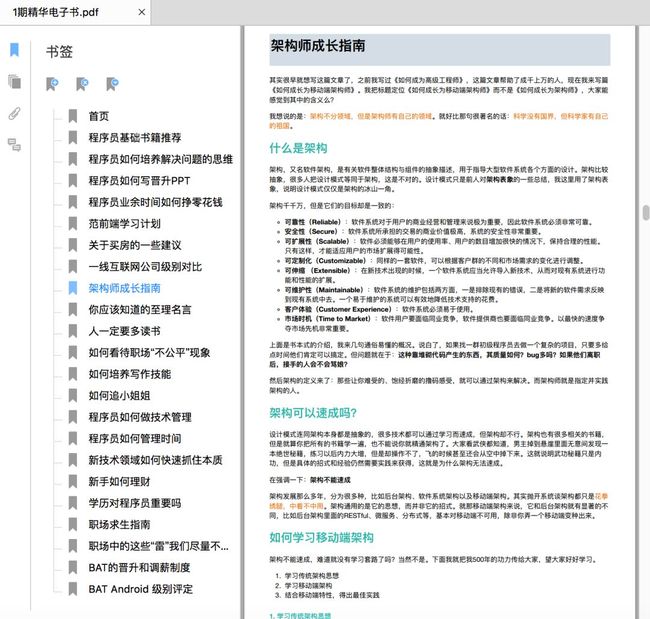This screenshot has width=650, height=619.
Task: Open the 职场中的这些"雷"我们尽量不... bookmark
Action: pos(158,546)
